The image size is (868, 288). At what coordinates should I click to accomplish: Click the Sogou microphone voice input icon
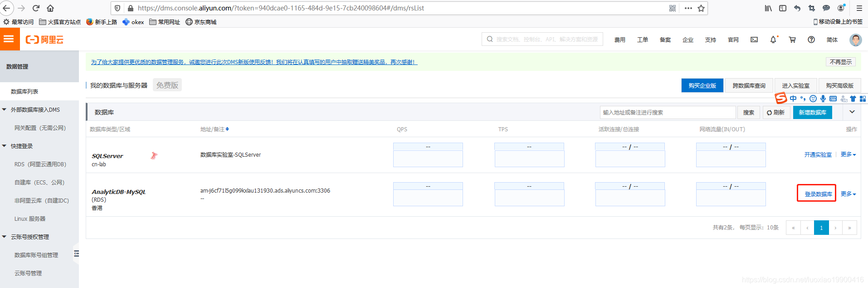pyautogui.click(x=823, y=99)
